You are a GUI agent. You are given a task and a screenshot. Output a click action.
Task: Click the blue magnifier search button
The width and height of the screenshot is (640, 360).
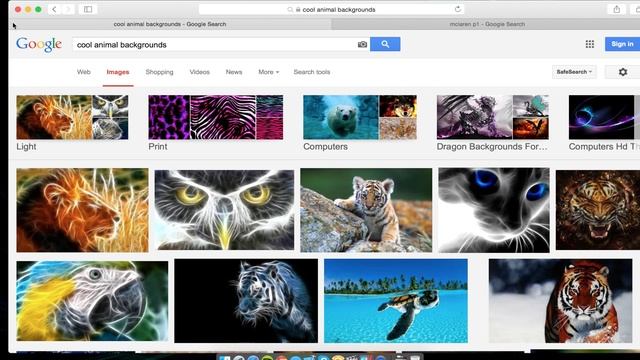(385, 44)
